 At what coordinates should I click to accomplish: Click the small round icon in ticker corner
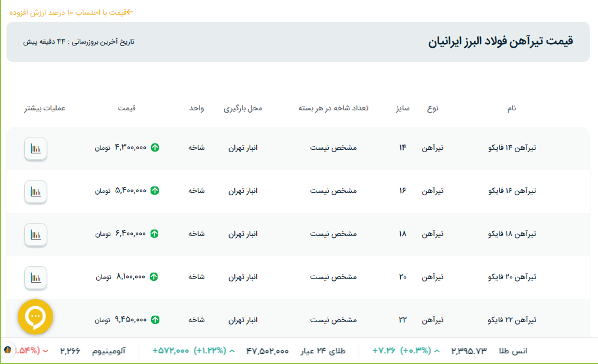tap(8, 350)
